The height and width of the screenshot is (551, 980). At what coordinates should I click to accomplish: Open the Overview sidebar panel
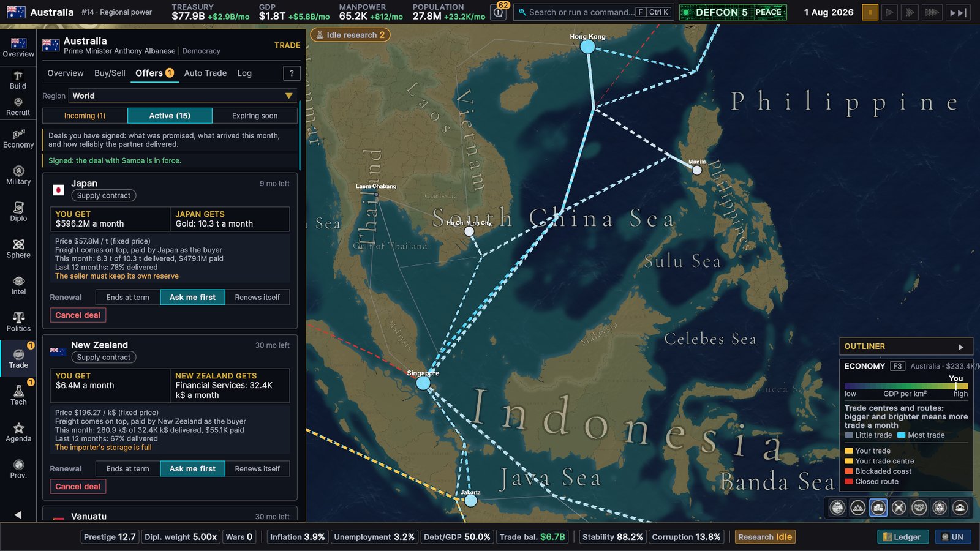pos(18,47)
